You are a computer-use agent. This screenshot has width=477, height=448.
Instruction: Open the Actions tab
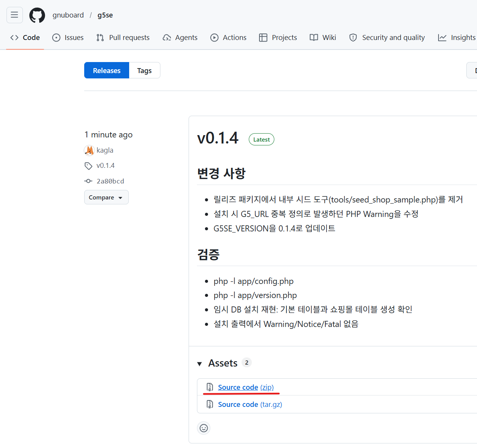pyautogui.click(x=229, y=37)
